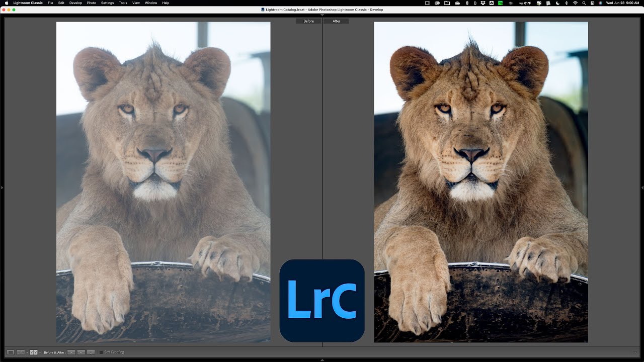The image size is (644, 362).
Task: Open the reference view mode dropdown arrow
Action: (x=26, y=352)
